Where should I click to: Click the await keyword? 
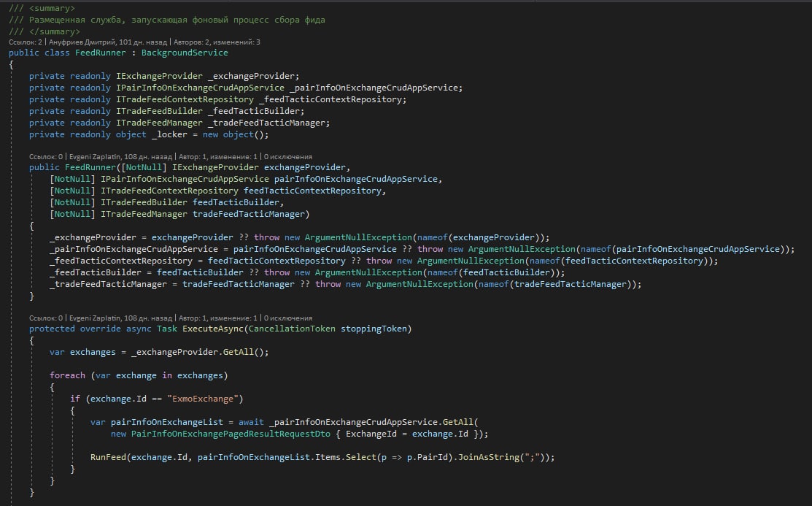pyautogui.click(x=251, y=423)
